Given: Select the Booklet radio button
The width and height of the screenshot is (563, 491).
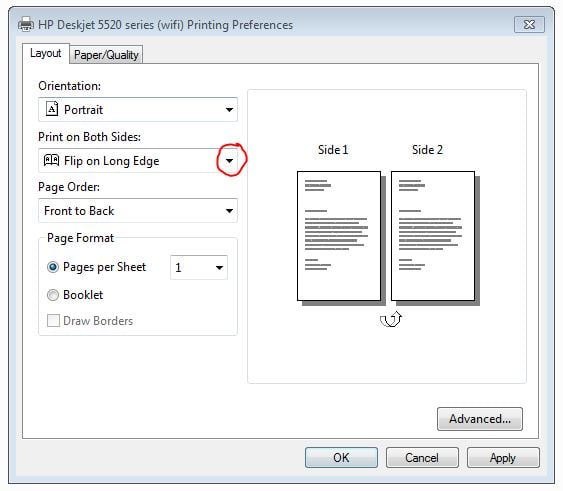Looking at the screenshot, I should (x=53, y=295).
